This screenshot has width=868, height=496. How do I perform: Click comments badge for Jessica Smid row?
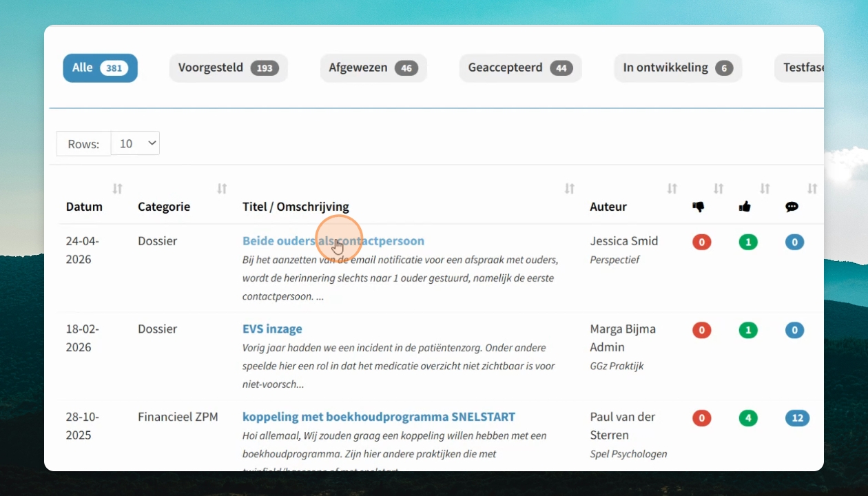[x=794, y=242]
